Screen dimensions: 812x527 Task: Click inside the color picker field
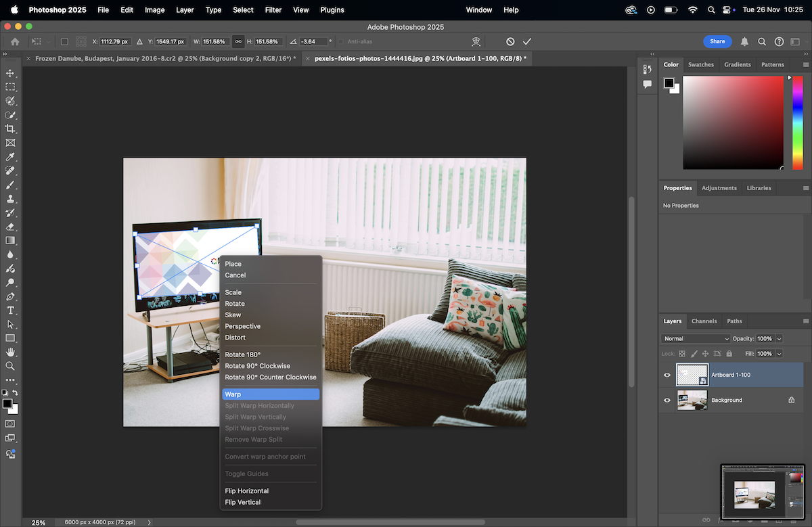coord(733,122)
